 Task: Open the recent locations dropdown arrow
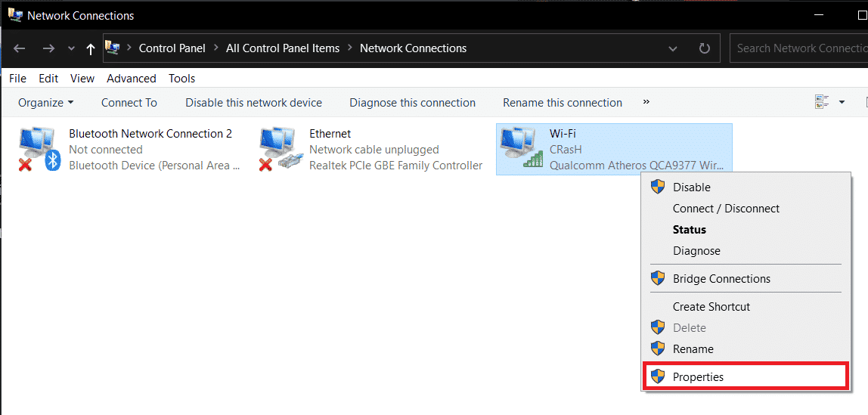[x=71, y=48]
